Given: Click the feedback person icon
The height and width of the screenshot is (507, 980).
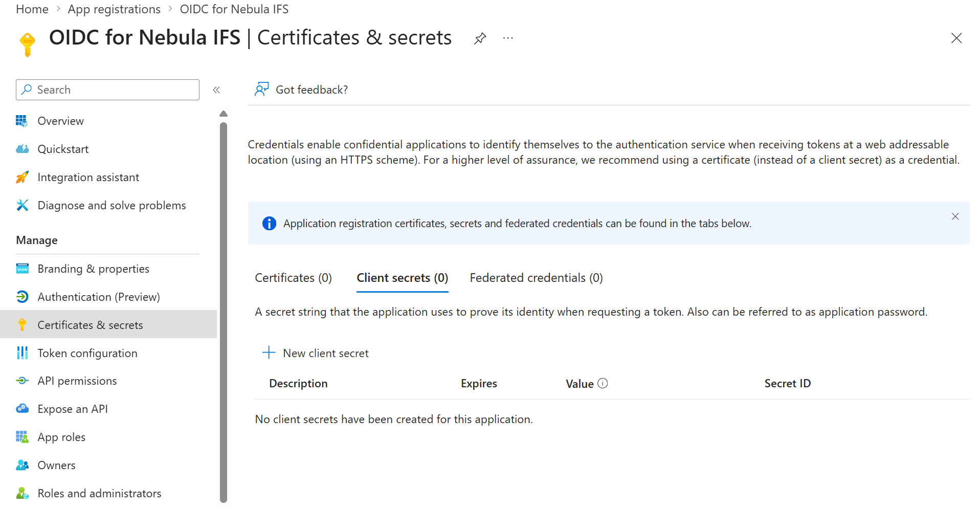Looking at the screenshot, I should pyautogui.click(x=261, y=90).
